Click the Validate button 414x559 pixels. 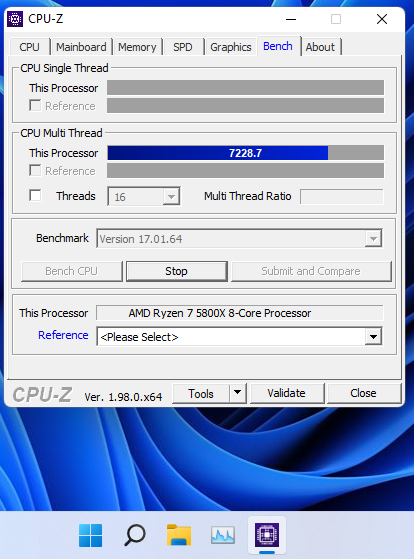(x=287, y=393)
